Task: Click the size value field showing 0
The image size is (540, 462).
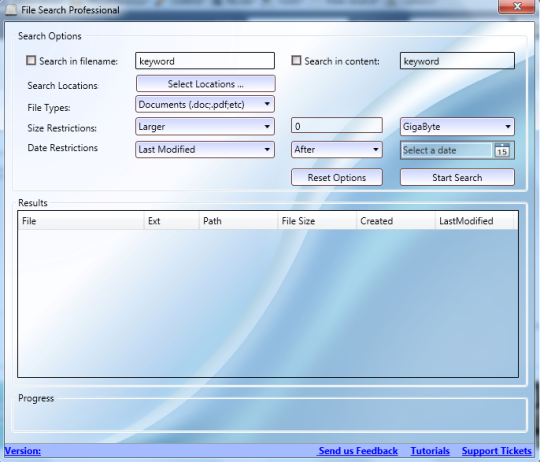Action: [337, 126]
